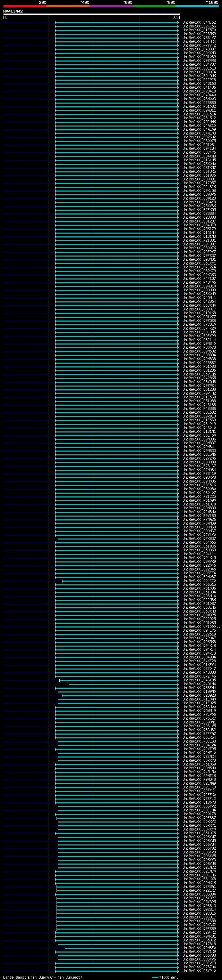
Task: Select hit UniRef100_B2KK56
Action: 199,26
